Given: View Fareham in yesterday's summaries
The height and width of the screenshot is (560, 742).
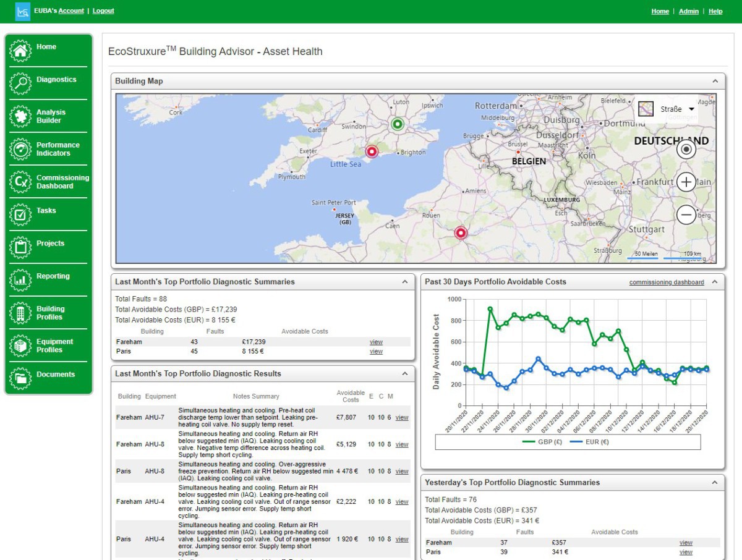Looking at the screenshot, I should tap(686, 543).
